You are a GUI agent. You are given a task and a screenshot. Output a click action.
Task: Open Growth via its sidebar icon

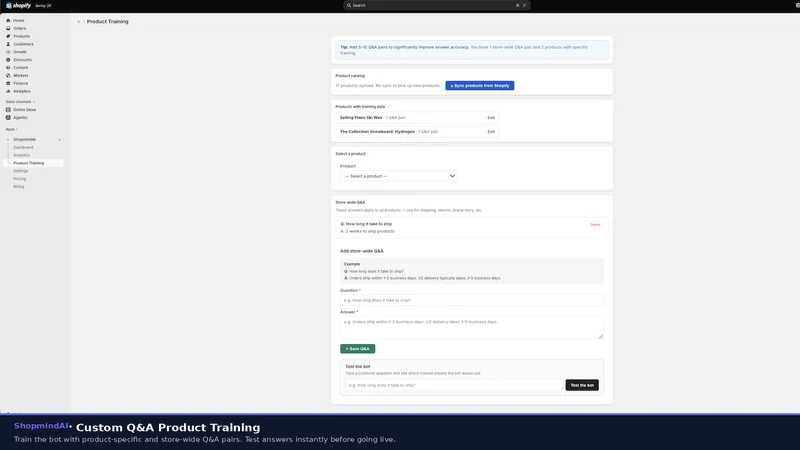[x=8, y=52]
